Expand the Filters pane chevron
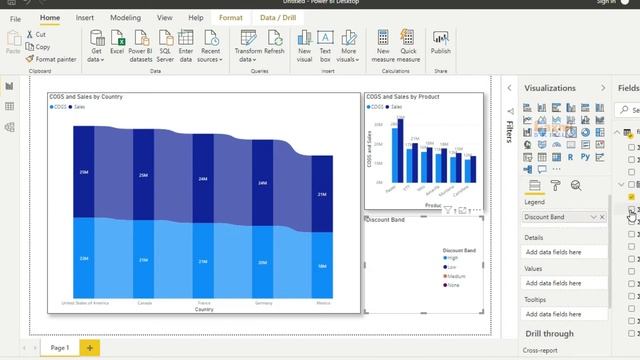 [x=509, y=88]
